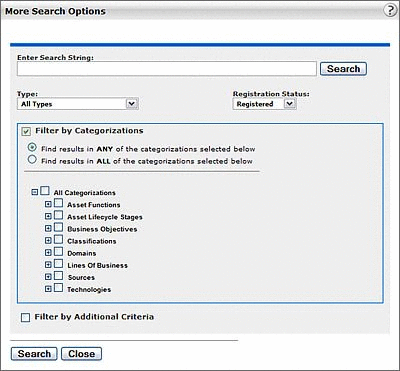Collapse the All Categorizations tree node
The width and height of the screenshot is (400, 371).
coord(34,192)
